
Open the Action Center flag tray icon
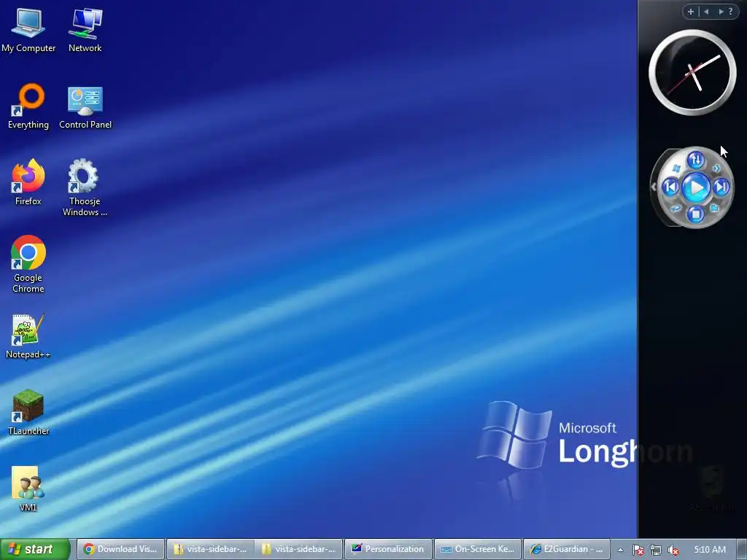(638, 550)
